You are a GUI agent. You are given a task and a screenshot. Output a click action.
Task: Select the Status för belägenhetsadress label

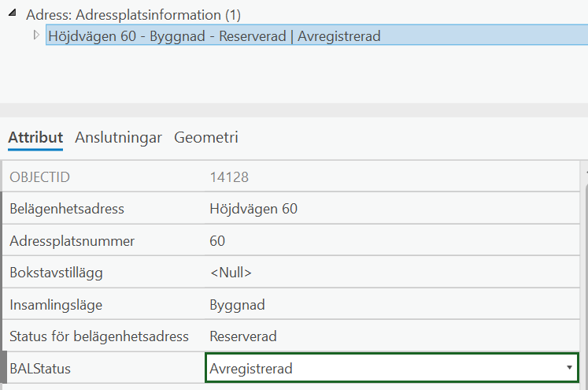point(98,336)
